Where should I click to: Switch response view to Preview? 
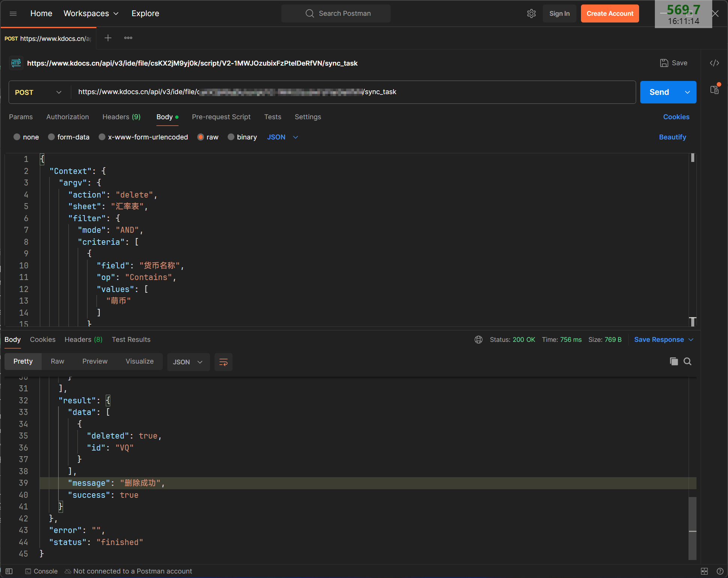pos(95,361)
